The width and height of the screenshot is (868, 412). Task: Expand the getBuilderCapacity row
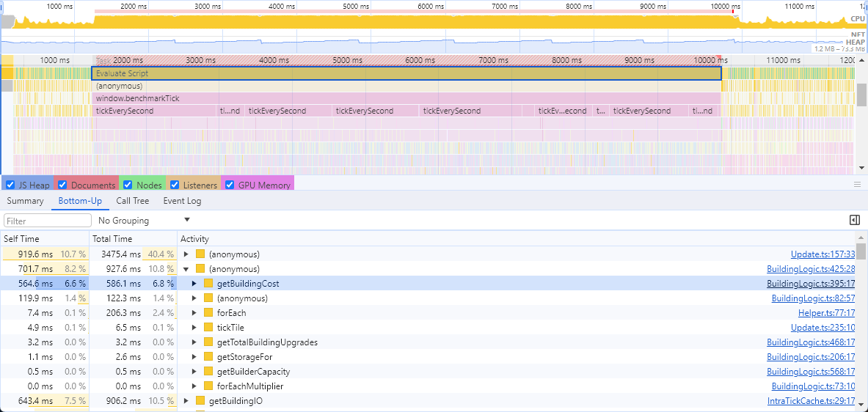[194, 372]
